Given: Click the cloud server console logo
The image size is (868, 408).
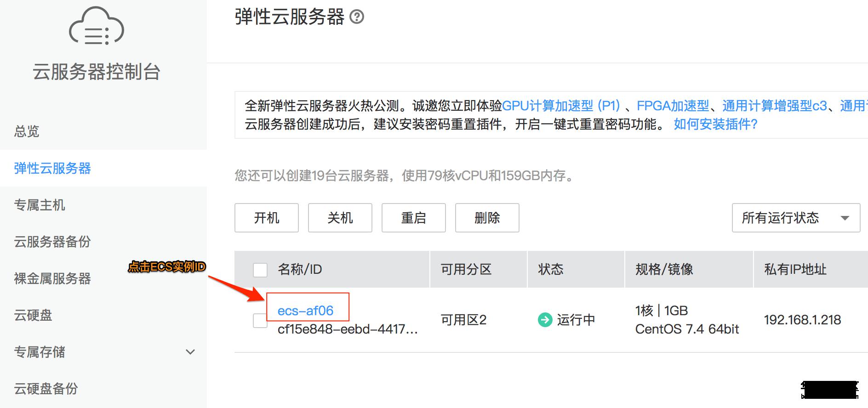Looking at the screenshot, I should (x=96, y=26).
